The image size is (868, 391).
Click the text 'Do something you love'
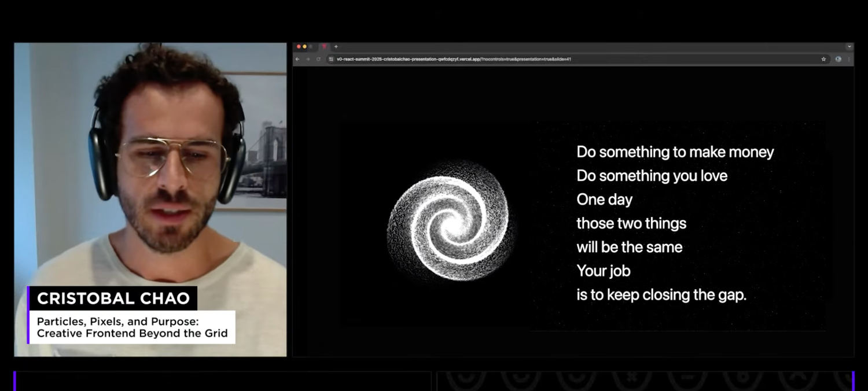pos(652,176)
